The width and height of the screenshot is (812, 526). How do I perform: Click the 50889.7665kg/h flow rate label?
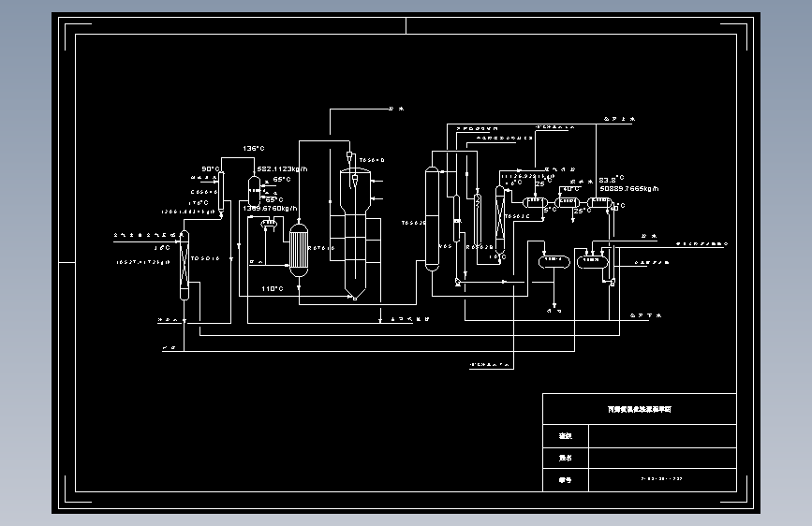tap(629, 189)
